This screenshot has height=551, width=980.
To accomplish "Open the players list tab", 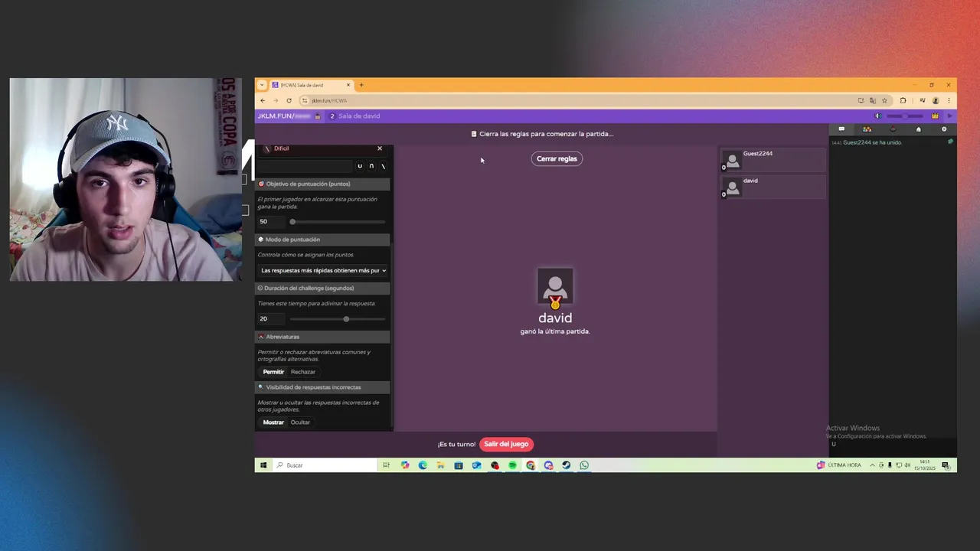I will click(x=867, y=129).
